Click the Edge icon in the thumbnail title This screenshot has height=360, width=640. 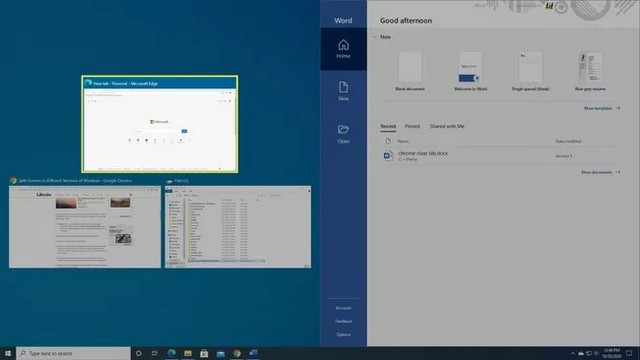click(88, 83)
